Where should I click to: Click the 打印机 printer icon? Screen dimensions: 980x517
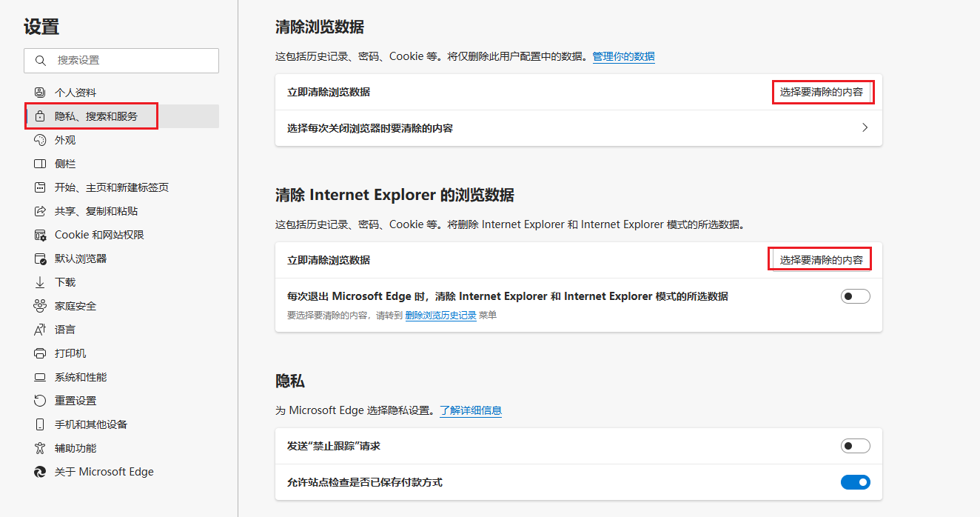[x=40, y=353]
